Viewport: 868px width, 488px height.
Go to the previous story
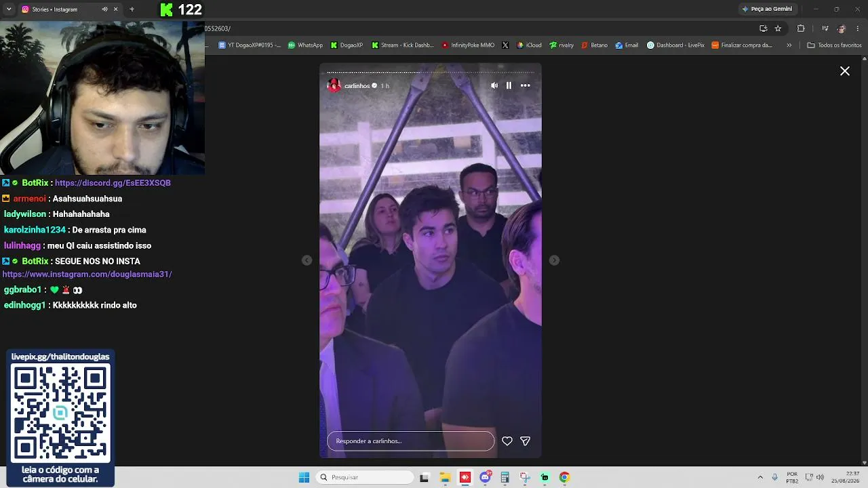coord(307,260)
